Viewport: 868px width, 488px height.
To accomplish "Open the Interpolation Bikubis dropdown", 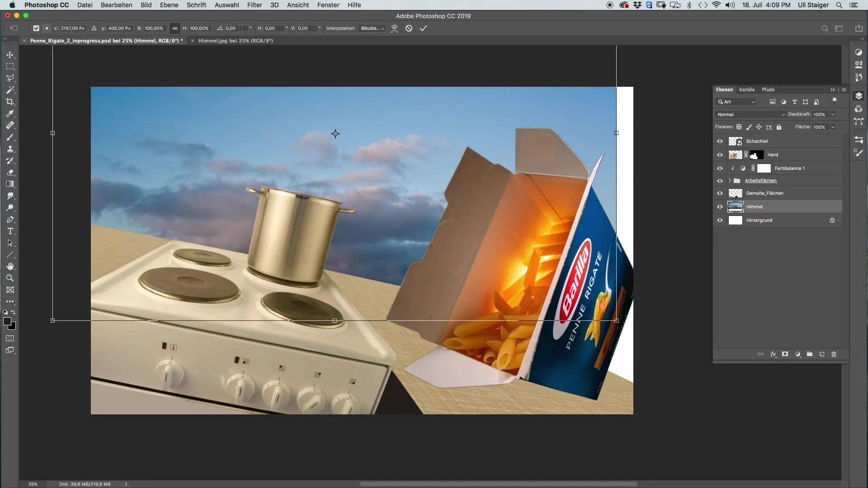I will coord(373,28).
